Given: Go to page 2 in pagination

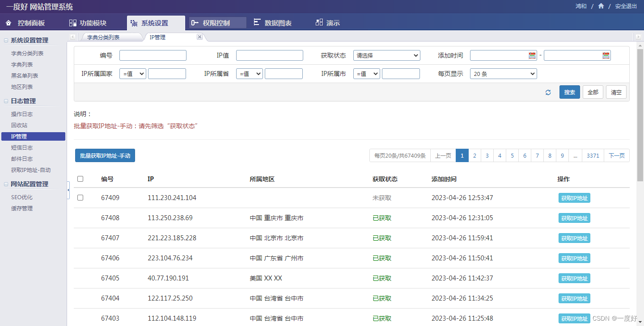Looking at the screenshot, I should click(x=475, y=155).
